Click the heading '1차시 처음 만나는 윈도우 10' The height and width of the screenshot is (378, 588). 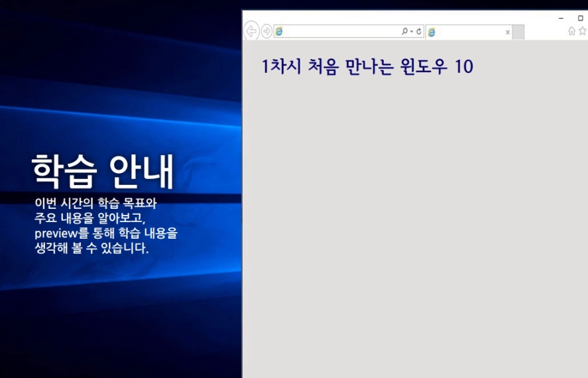[x=367, y=67]
